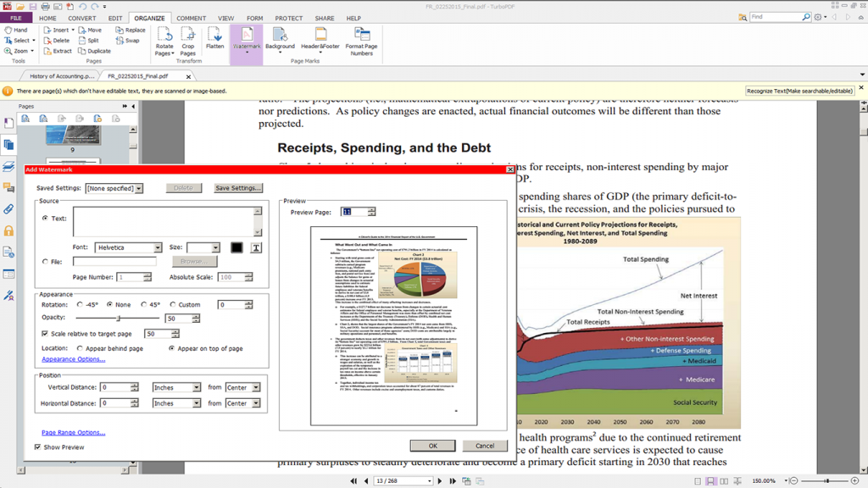Viewport: 868px width, 488px height.
Task: Choose Custom rotation option
Action: [x=173, y=305]
